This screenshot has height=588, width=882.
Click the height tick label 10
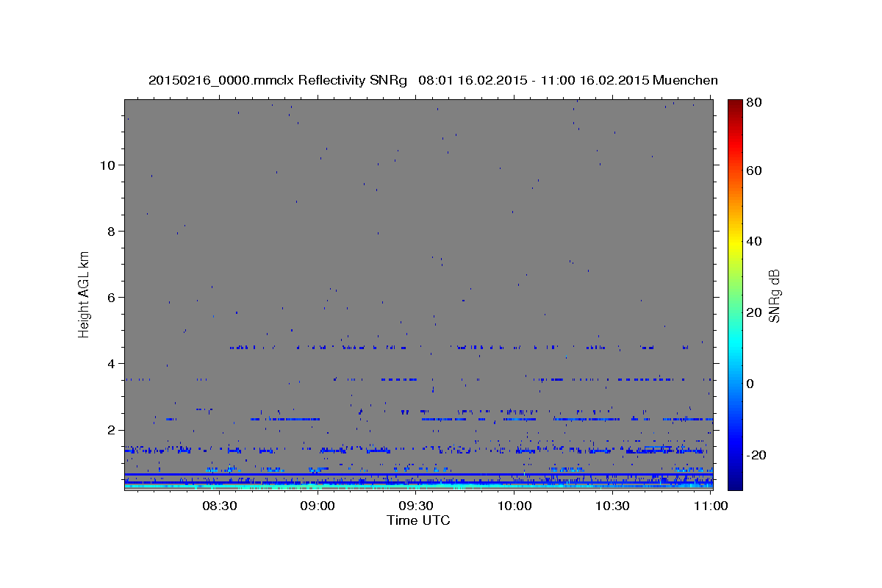(x=107, y=165)
